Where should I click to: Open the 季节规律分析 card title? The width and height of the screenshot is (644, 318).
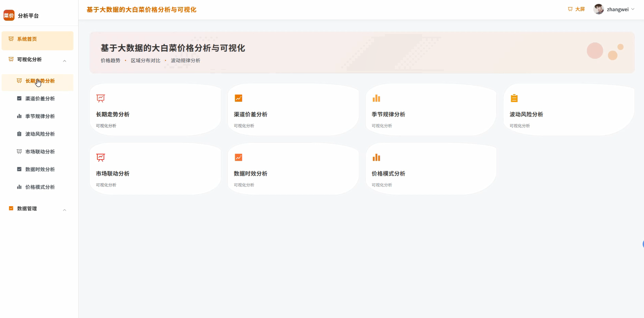pos(388,114)
